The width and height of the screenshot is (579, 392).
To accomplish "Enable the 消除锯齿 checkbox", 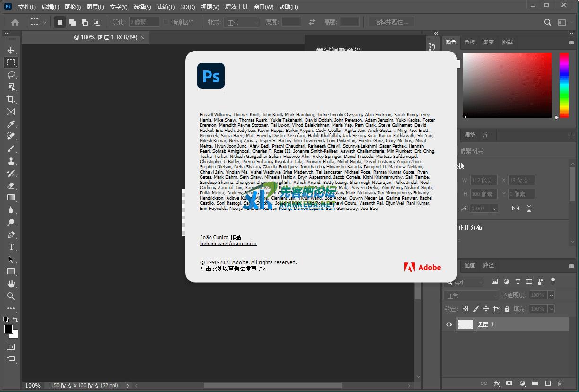I will [x=166, y=22].
